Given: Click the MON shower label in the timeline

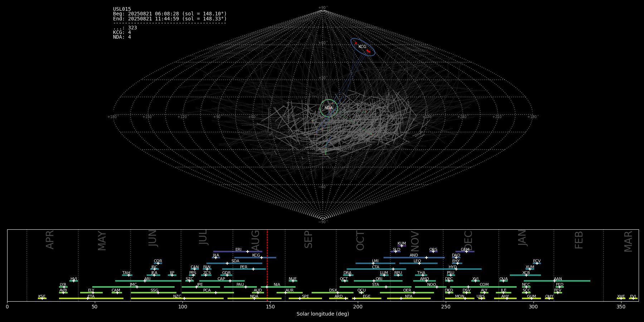Looking at the screenshot, I should [460, 297].
